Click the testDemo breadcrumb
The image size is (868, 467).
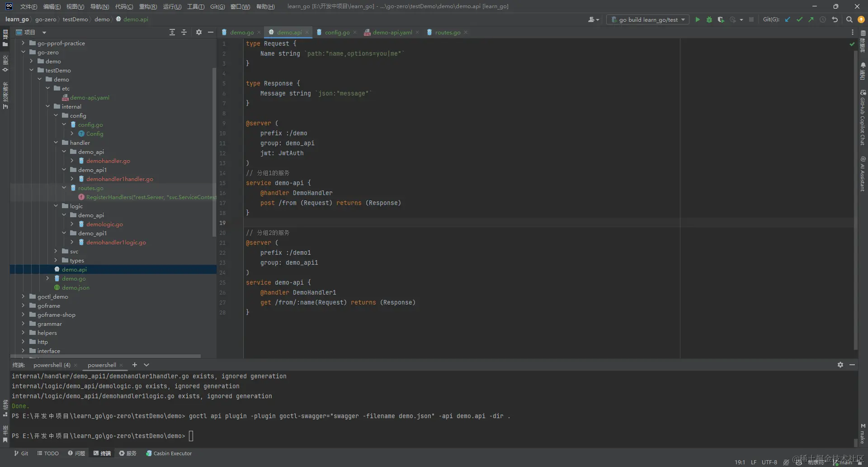[x=75, y=19]
